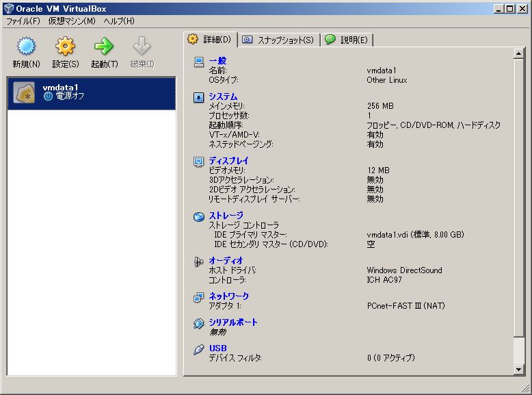
Task: Click the vmdata1.vdi (標準, 8.00 GB) value
Action: 415,235
